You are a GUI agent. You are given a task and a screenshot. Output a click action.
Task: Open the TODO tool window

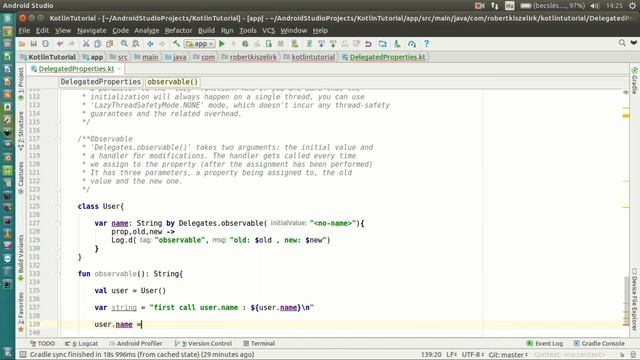coord(42,344)
